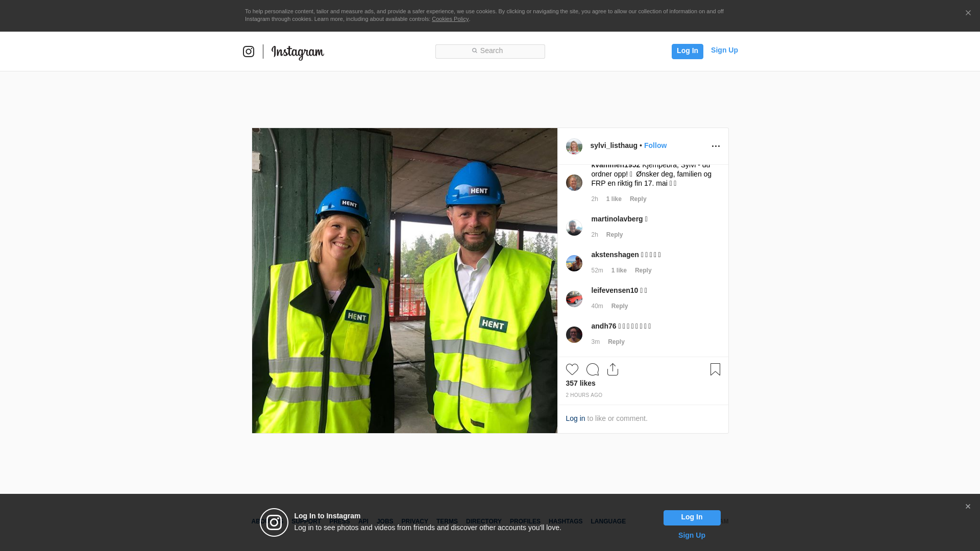Click martinolavberg's avatar picture
980x551 pixels.
pos(574,228)
